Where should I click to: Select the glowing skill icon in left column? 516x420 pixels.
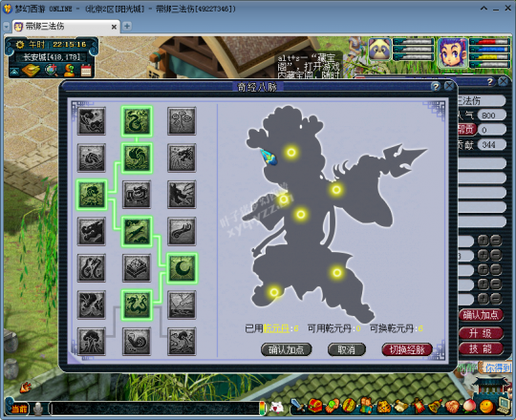(x=92, y=195)
